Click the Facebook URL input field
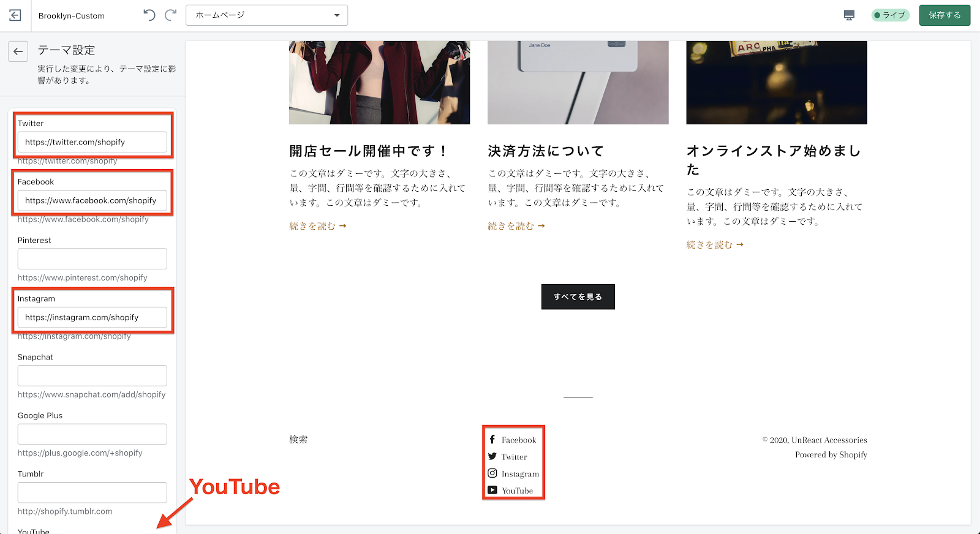Viewport: 980px width, 534px height. tap(92, 200)
